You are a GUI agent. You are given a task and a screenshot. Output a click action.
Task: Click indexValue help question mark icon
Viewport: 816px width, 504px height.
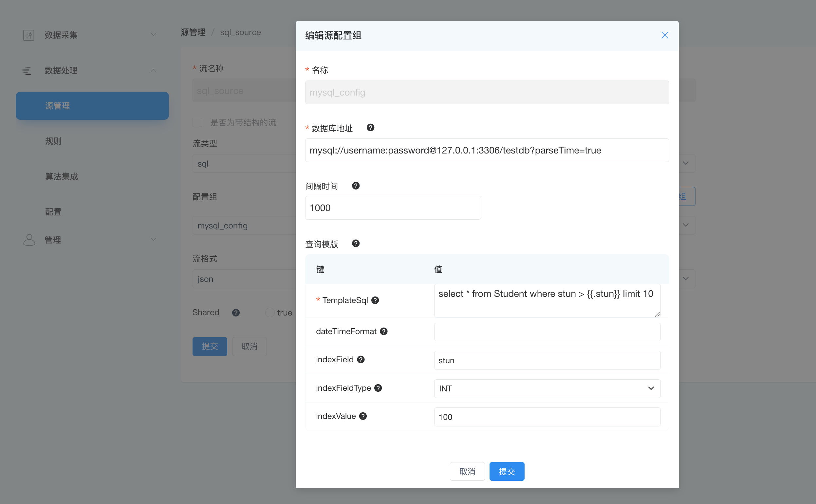click(x=363, y=416)
